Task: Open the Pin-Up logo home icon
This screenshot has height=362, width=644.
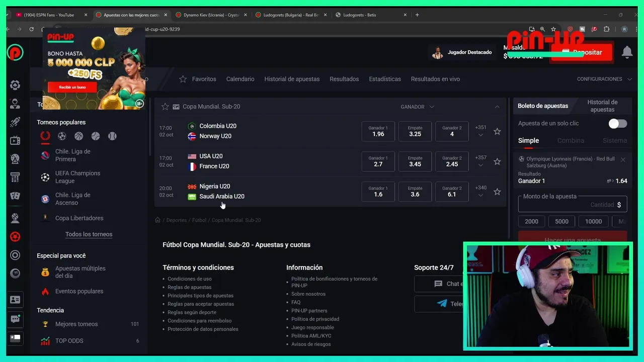Action: [x=15, y=52]
